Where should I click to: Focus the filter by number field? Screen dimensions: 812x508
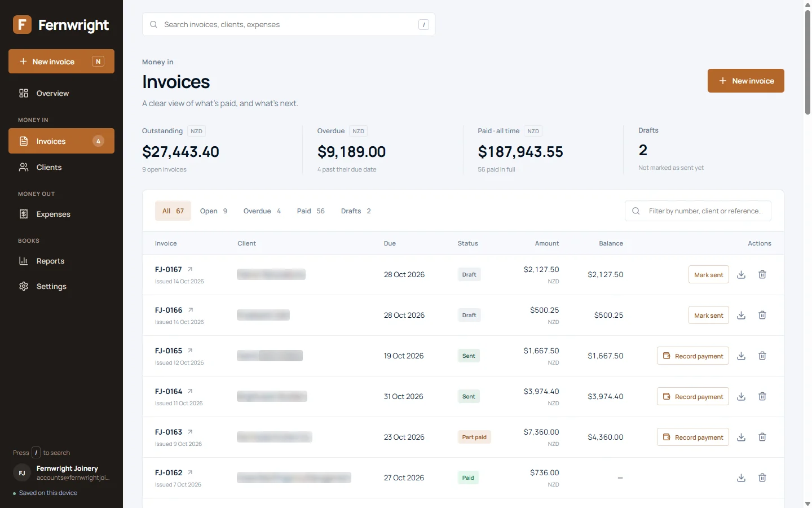click(x=698, y=211)
